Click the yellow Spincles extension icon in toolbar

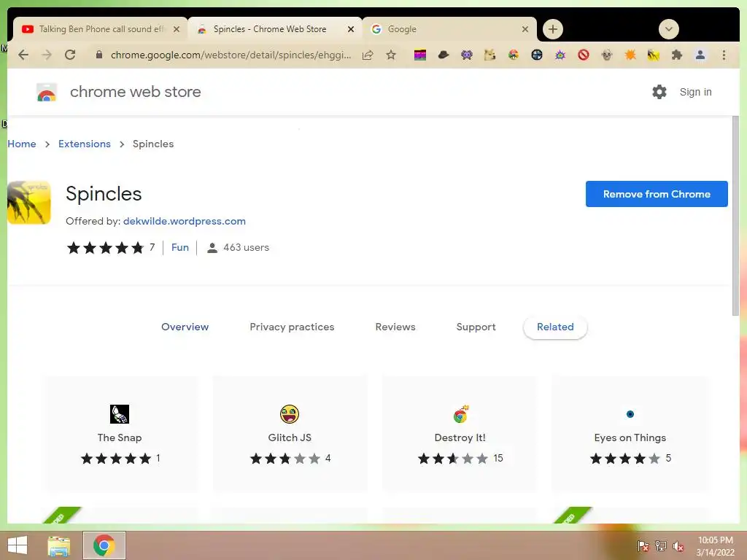click(654, 55)
